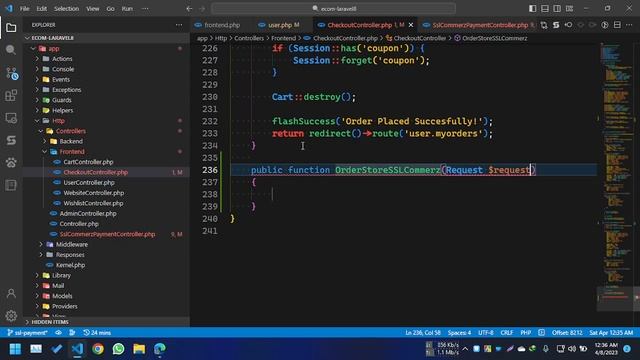Screen dimensions: 640x360
Task: Open the S-shaped extension icon in activity bar
Action: pyautogui.click(x=11, y=140)
